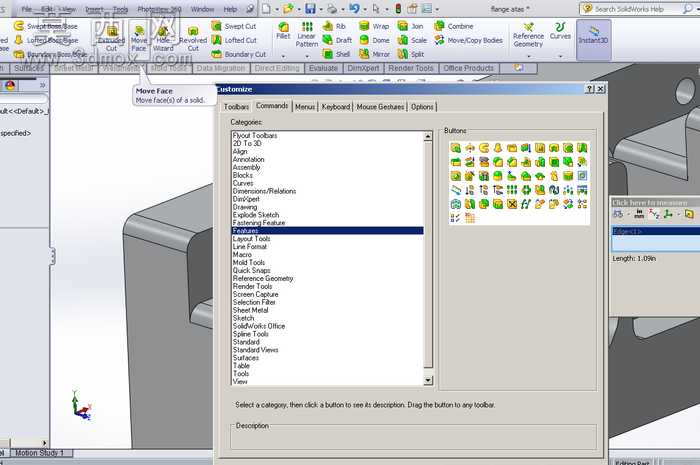This screenshot has height=465, width=700.
Task: Open the dropdown arrow next to Open folder
Action: coord(299,9)
